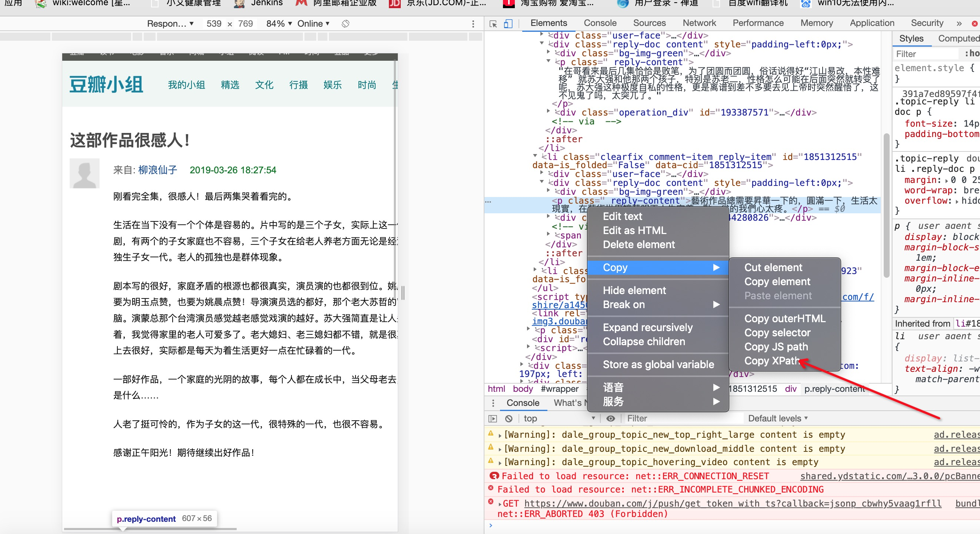Screen dimensions: 980x534
Task: Select the Styles tab
Action: click(x=911, y=39)
